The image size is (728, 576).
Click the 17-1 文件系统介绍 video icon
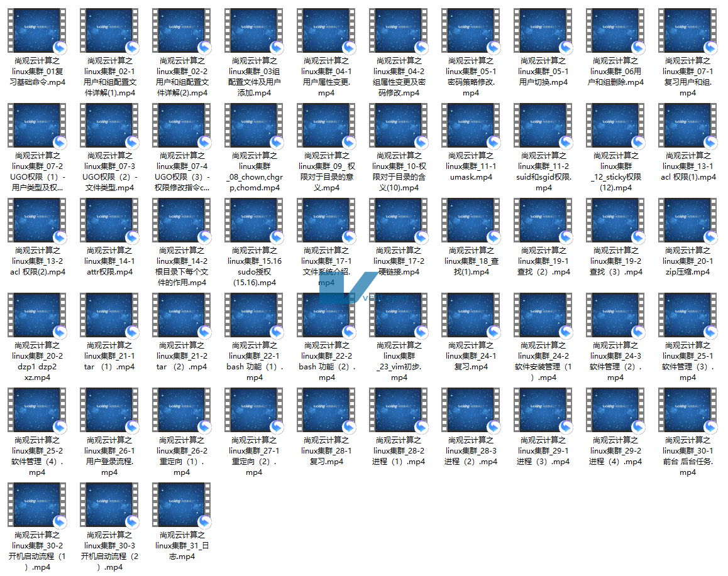(x=326, y=220)
